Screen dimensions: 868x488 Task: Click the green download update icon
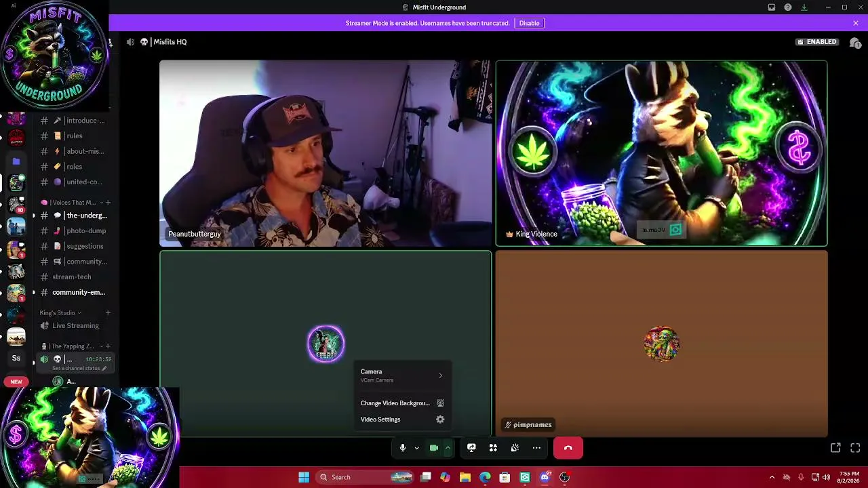(804, 7)
